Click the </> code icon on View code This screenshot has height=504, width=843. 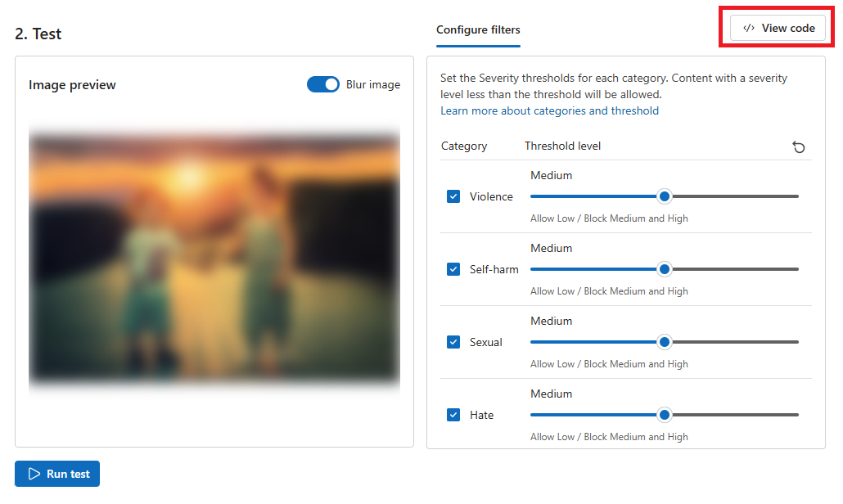(747, 27)
